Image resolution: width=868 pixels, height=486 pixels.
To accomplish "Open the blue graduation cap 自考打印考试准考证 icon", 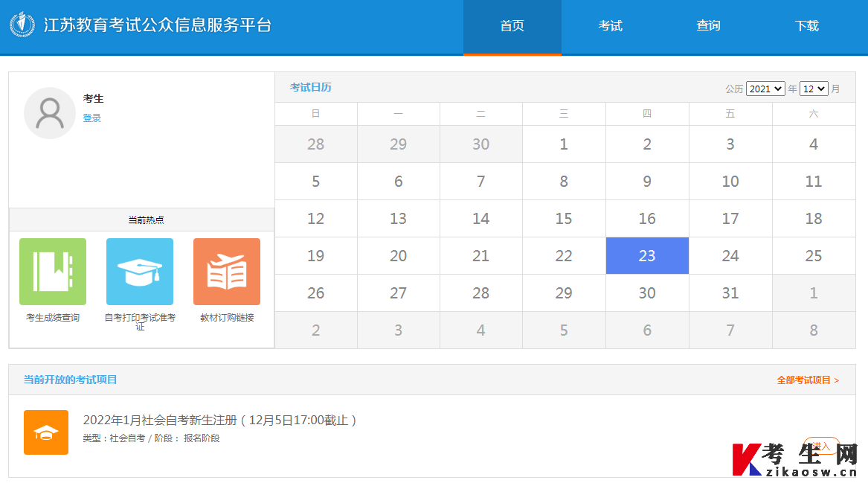I will click(140, 272).
